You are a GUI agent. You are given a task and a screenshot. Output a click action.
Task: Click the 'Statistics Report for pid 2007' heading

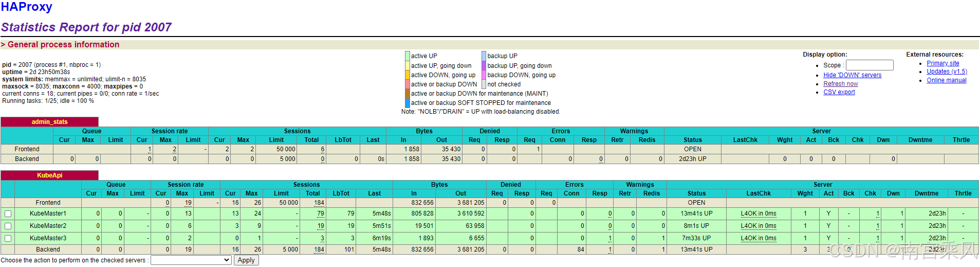pos(86,27)
